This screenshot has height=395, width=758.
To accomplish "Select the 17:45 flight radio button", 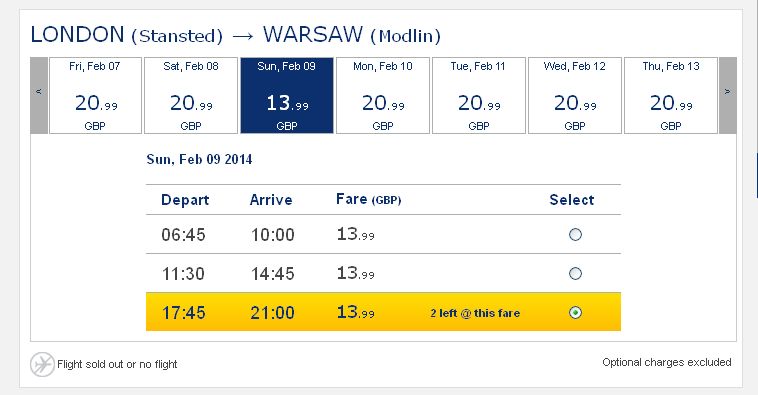I will click(575, 312).
